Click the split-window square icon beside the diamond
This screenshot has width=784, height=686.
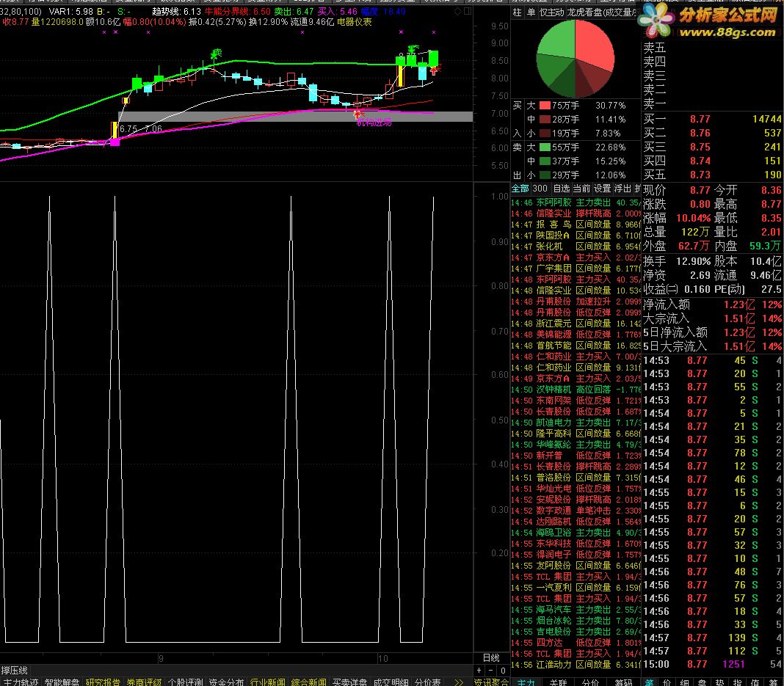click(468, 11)
